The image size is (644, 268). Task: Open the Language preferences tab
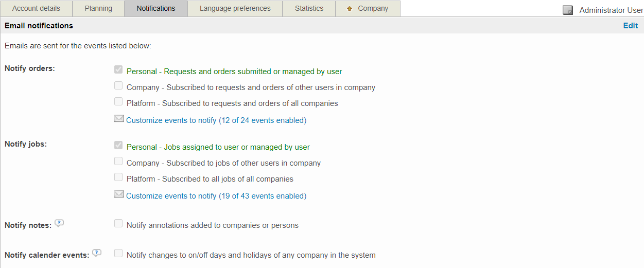pos(235,9)
